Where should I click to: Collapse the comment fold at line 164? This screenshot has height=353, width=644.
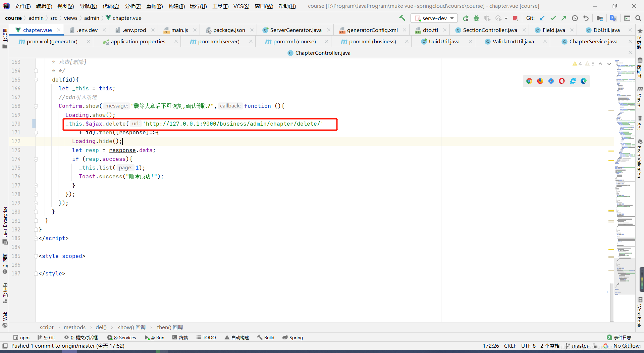point(36,71)
